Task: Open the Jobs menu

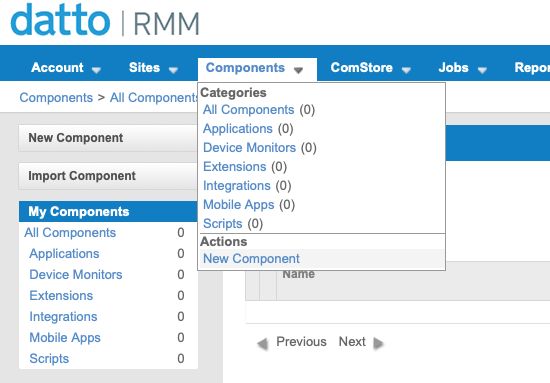Action: click(x=462, y=68)
